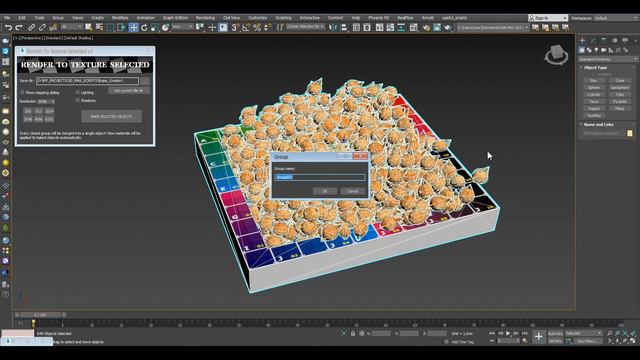Click the Group name text field
Viewport: 640px width, 360px height.
(x=320, y=177)
